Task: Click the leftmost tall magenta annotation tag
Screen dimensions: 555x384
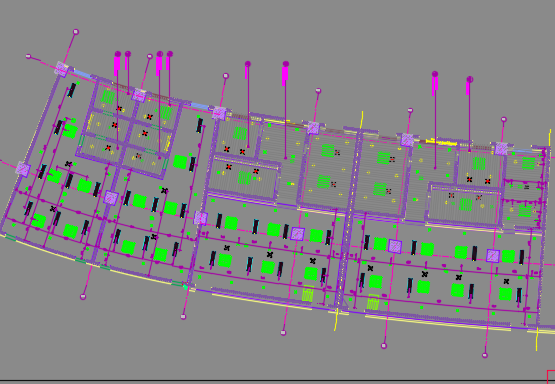Action: [117, 65]
